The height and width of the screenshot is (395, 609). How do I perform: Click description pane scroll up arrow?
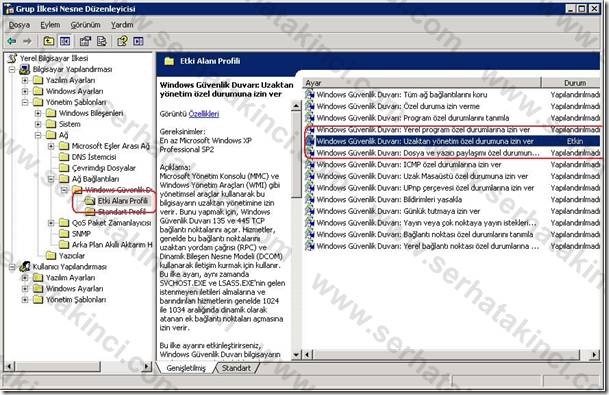[x=296, y=106]
